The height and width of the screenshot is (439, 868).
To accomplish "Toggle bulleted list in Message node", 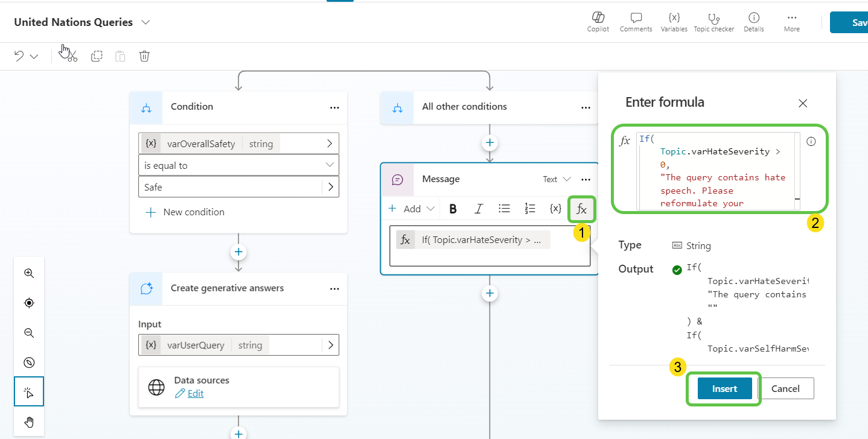I will pos(504,209).
